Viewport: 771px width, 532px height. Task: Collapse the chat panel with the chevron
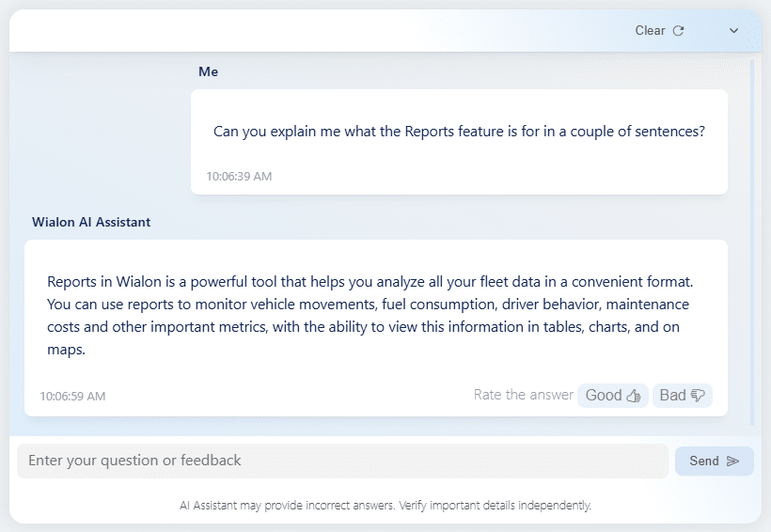(x=733, y=30)
